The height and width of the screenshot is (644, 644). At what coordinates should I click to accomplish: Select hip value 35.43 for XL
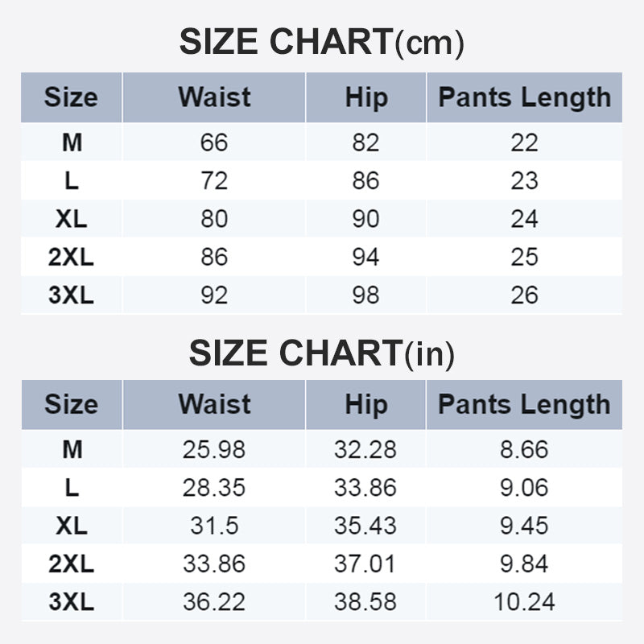click(365, 526)
